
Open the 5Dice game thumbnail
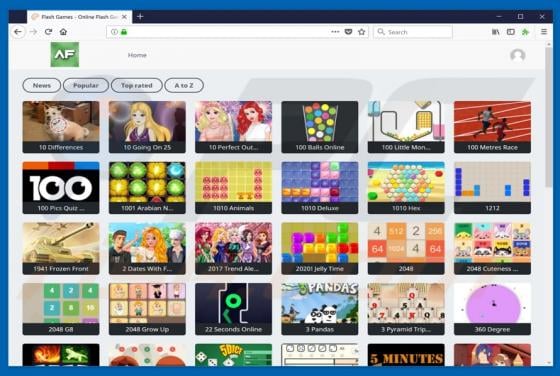coord(234,355)
